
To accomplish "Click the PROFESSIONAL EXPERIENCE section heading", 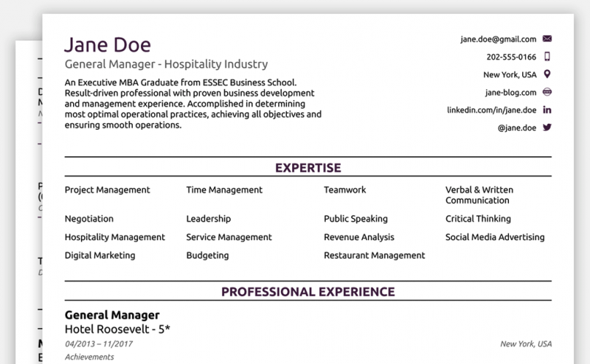I will pos(308,292).
